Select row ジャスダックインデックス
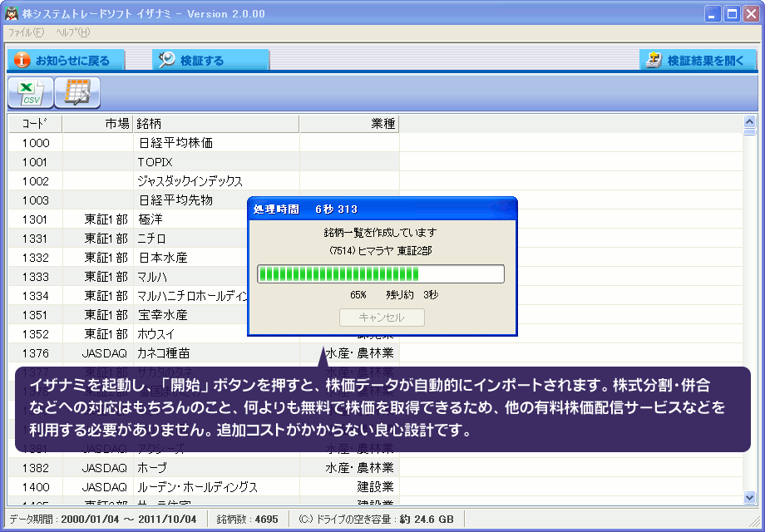 point(376,181)
